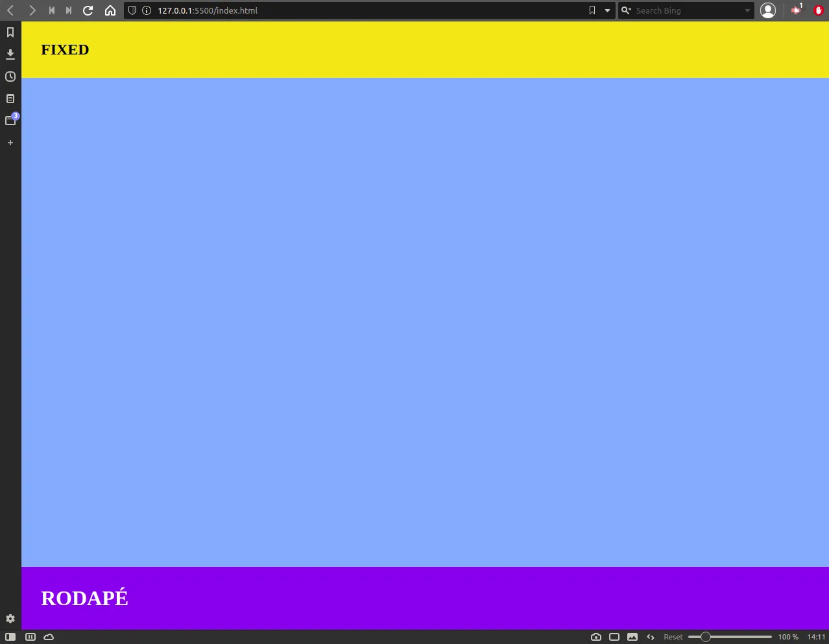Viewport: 829px width, 644px height.
Task: Open the address bar history dropdown arrow
Action: 608,10
